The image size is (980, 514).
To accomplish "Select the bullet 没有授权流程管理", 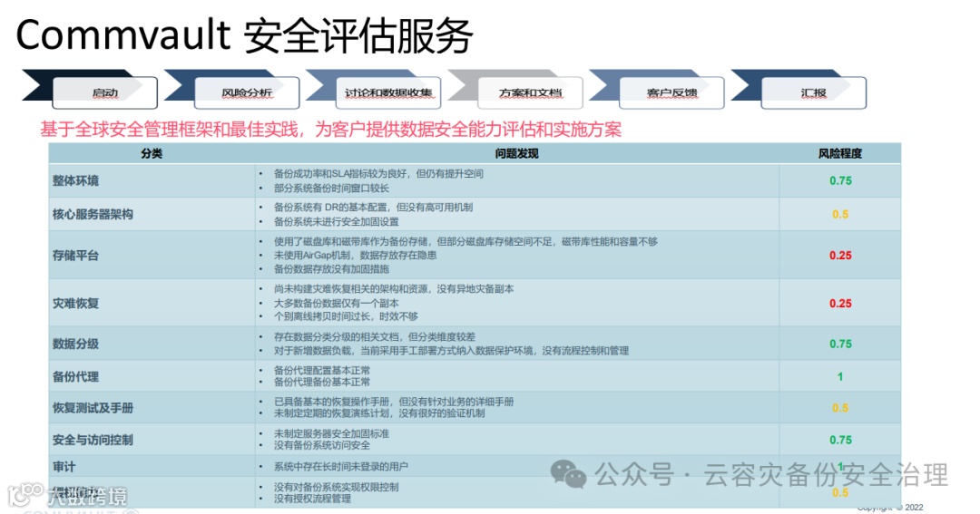I will (x=312, y=499).
